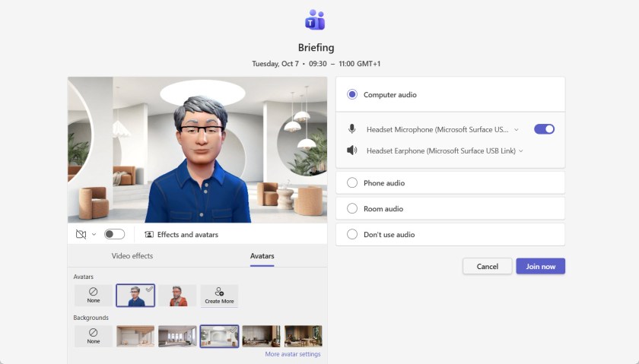This screenshot has height=364, width=639.
Task: Choose the Room audio option
Action: pyautogui.click(x=352, y=208)
